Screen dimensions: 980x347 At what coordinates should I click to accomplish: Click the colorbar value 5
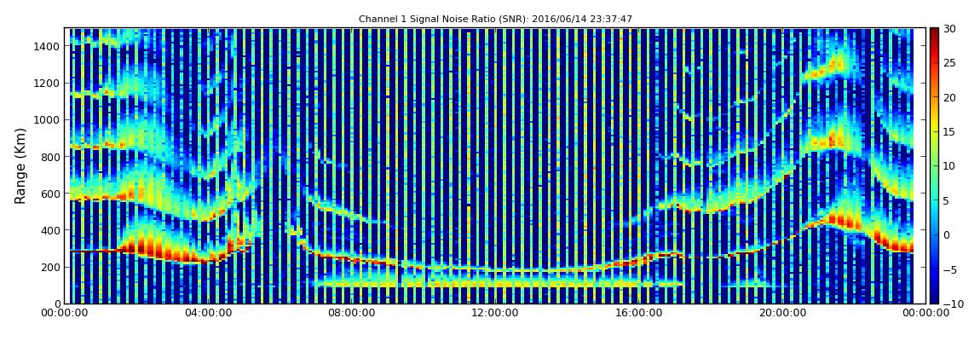[x=946, y=200]
